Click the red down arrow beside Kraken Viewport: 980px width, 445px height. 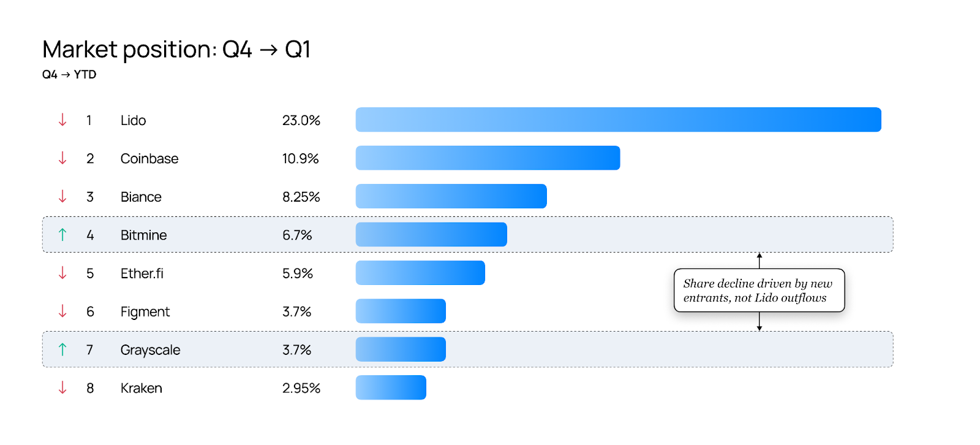pyautogui.click(x=62, y=388)
